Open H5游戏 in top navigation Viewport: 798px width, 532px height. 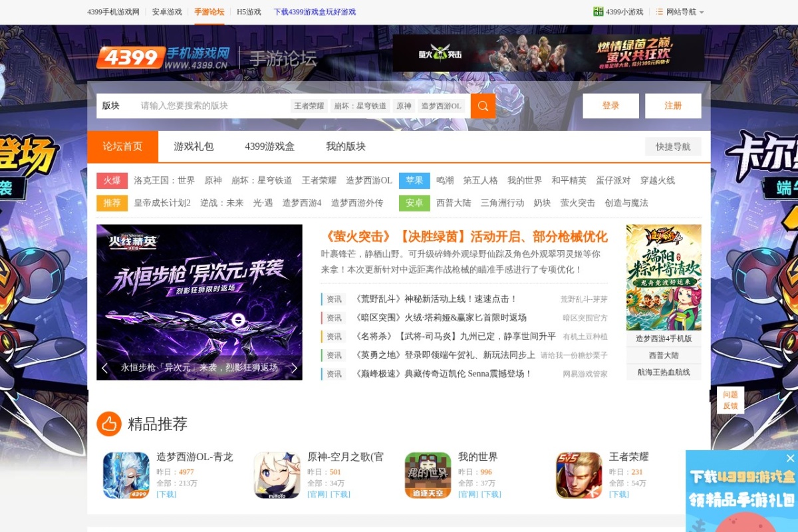tap(249, 12)
